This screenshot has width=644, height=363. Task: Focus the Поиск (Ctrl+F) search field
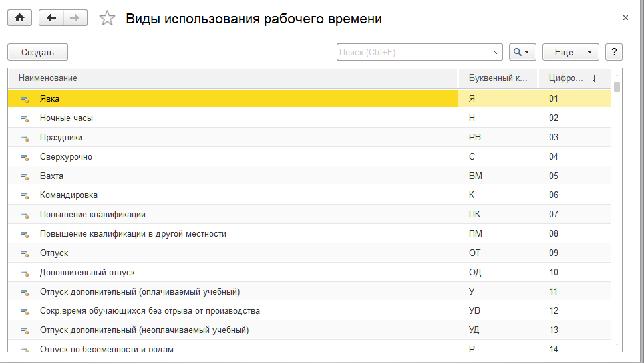click(412, 52)
